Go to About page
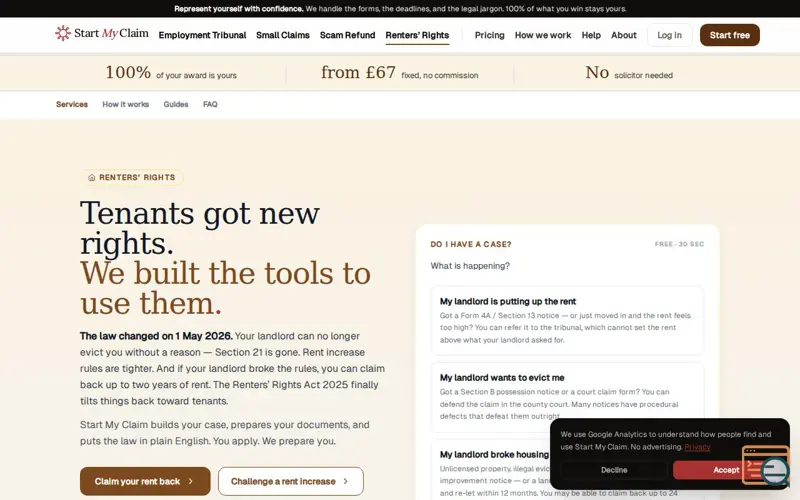Screen dimensions: 800x500 (623, 35)
